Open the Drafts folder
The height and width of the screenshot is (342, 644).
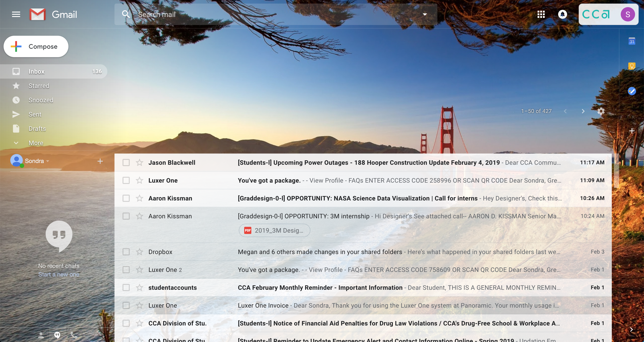click(37, 129)
